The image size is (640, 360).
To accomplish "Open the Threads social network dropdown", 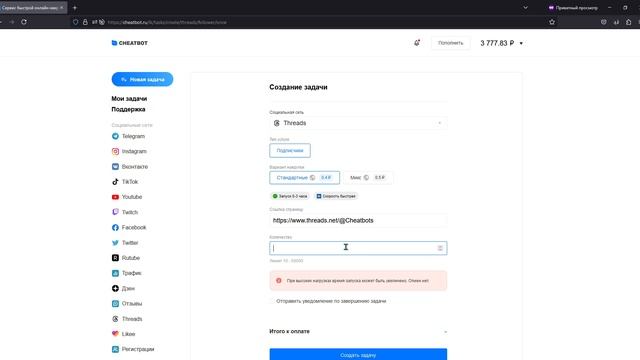I will point(358,123).
